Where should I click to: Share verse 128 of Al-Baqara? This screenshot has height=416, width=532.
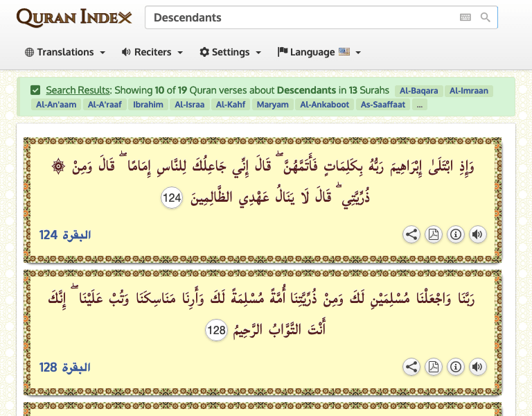pyautogui.click(x=411, y=367)
